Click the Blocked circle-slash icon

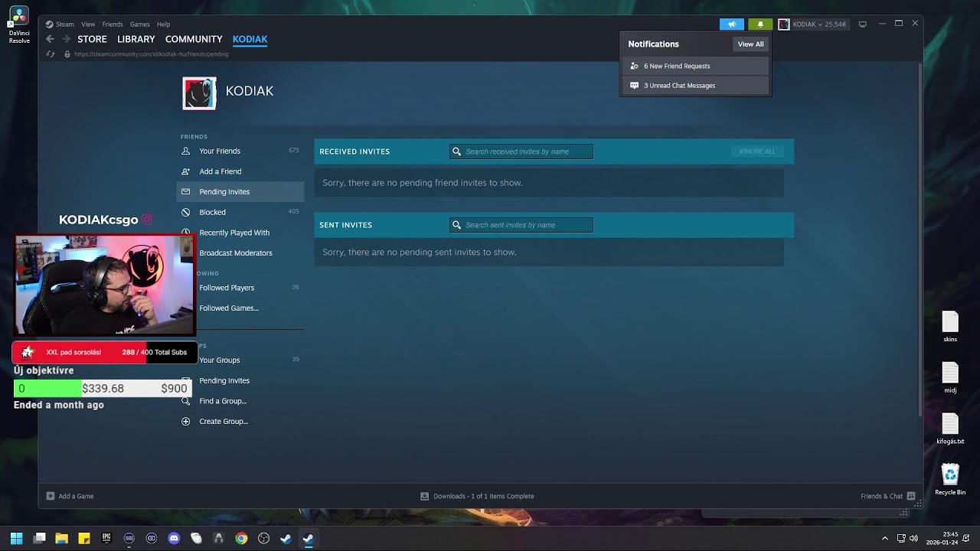click(x=185, y=212)
